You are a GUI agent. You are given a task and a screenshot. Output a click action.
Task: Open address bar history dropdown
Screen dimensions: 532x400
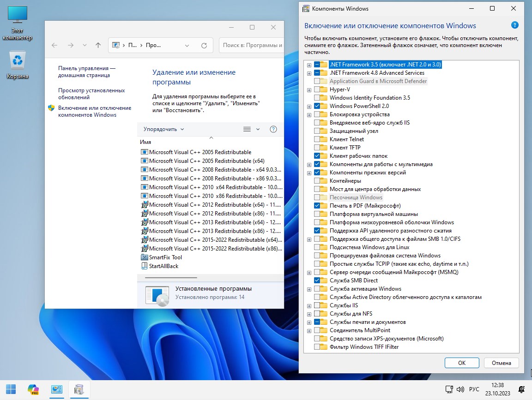tap(187, 45)
